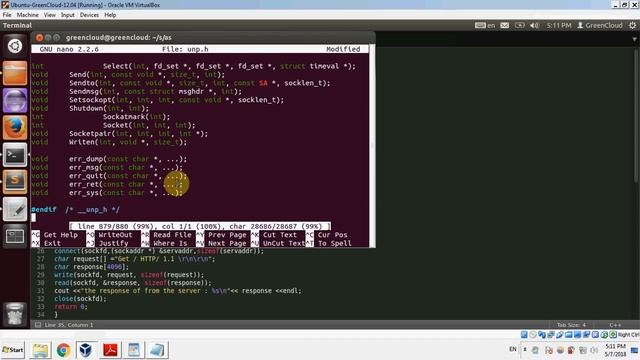Click 'Line 35, Column 1' status text
The height and width of the screenshot is (360, 640).
pos(69,325)
